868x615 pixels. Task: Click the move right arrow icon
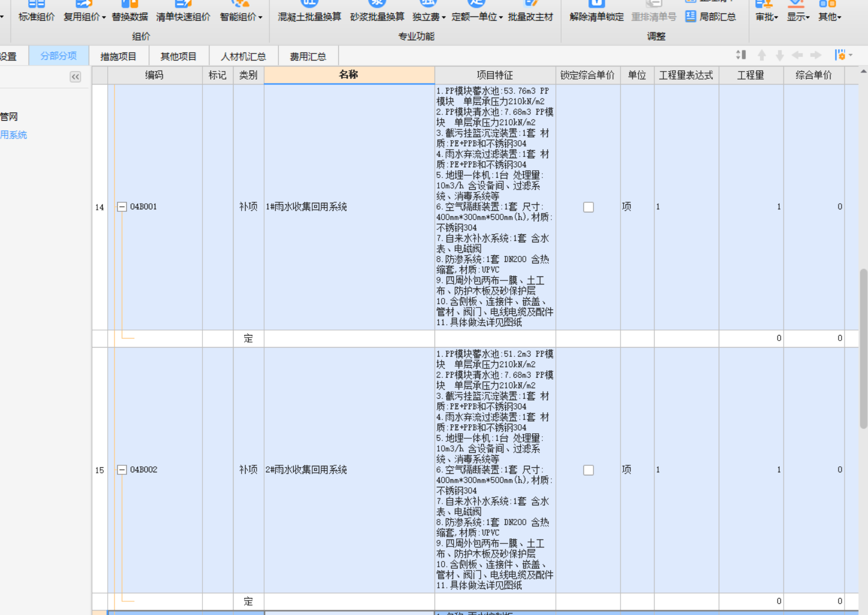coord(816,55)
